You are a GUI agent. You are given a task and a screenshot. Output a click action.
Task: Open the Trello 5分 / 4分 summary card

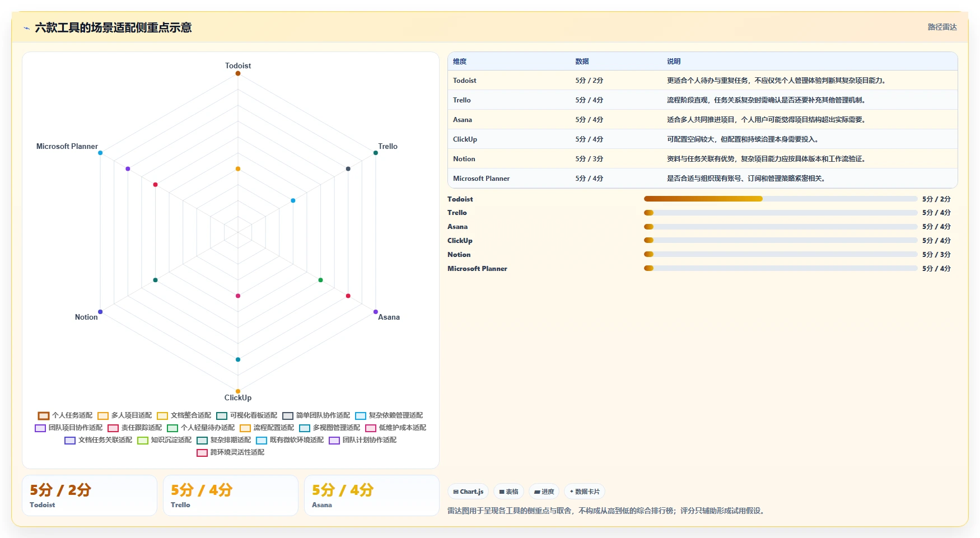coord(231,495)
